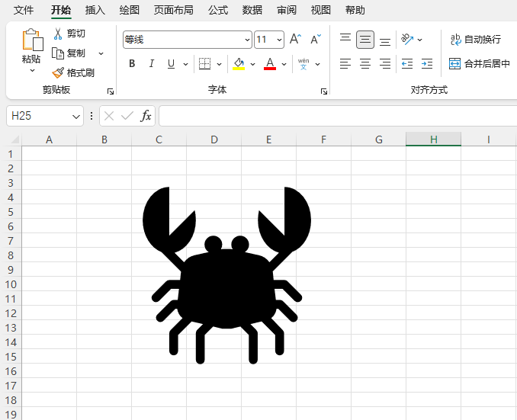Switch to the 绘图 Draw tab
The height and width of the screenshot is (420, 517).
tap(130, 10)
